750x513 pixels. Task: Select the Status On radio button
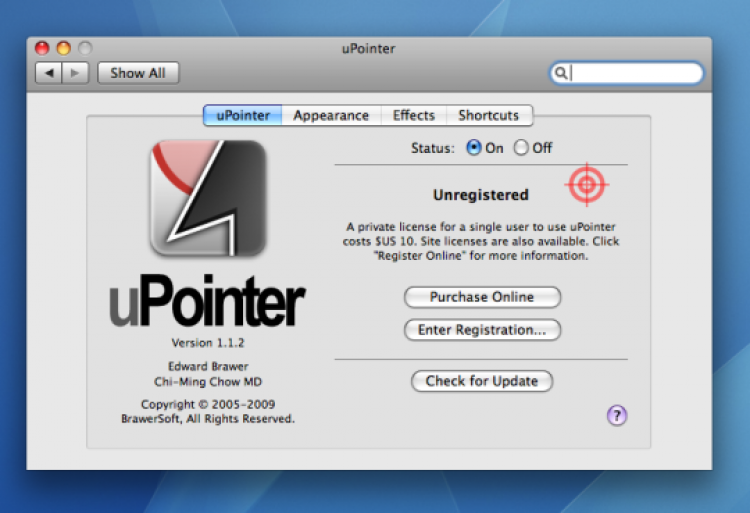point(473,148)
